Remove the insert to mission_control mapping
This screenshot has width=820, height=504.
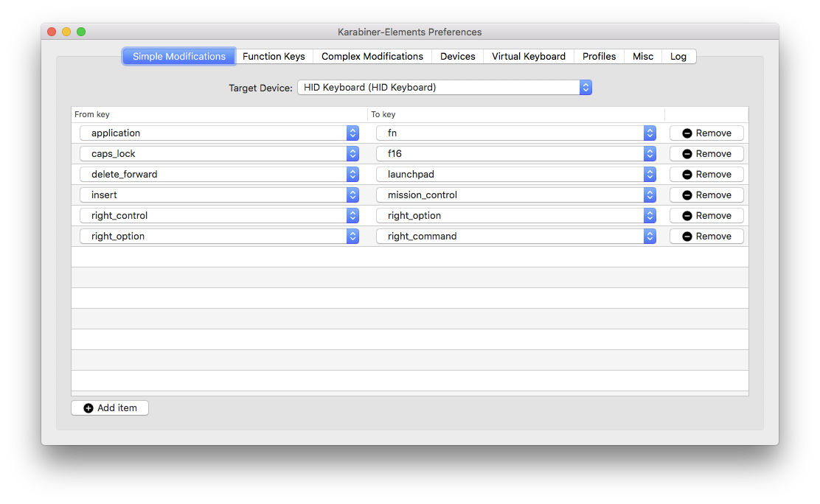(x=706, y=195)
